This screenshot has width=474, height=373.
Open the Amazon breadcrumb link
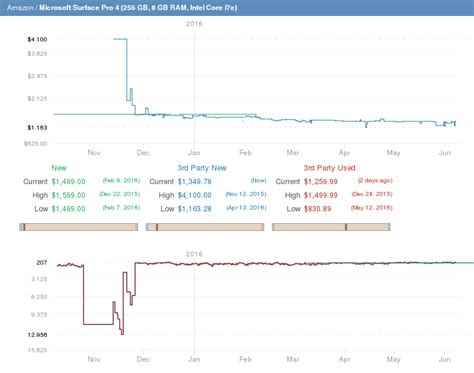pyautogui.click(x=20, y=7)
